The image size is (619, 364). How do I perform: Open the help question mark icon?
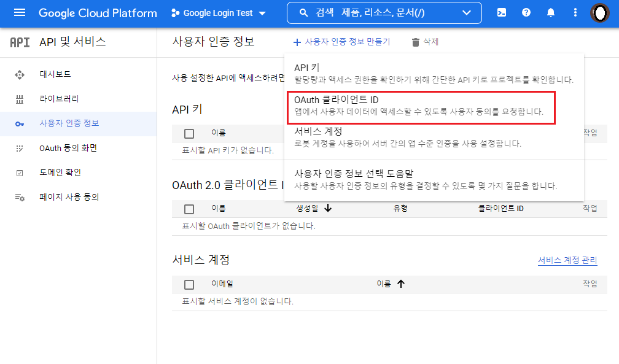tap(526, 13)
